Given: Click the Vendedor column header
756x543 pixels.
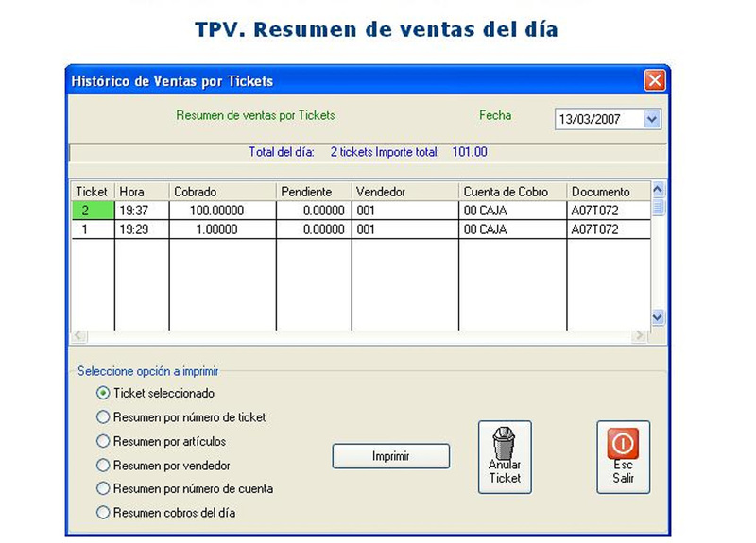Looking at the screenshot, I should pos(405,192).
